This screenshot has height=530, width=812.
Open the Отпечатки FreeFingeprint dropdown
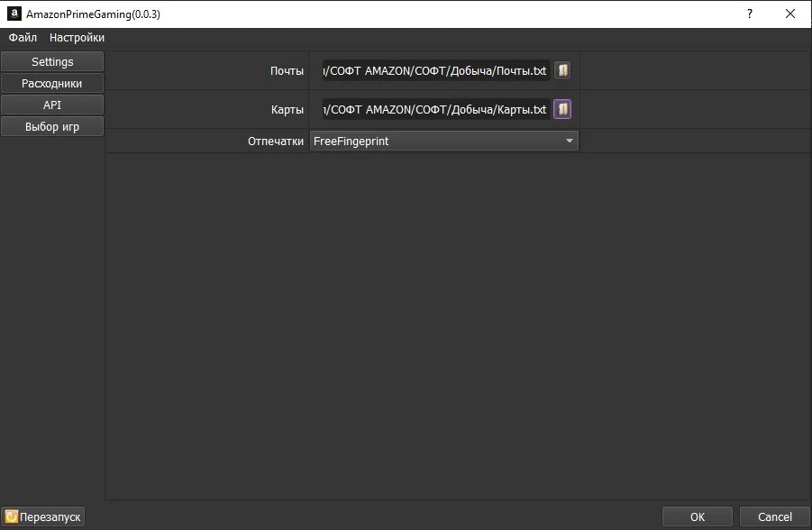pyautogui.click(x=443, y=141)
